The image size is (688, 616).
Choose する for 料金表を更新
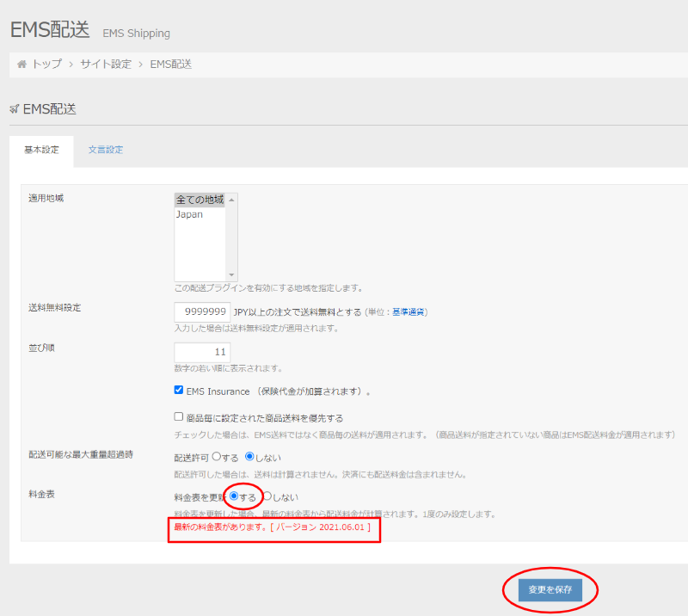click(x=234, y=496)
